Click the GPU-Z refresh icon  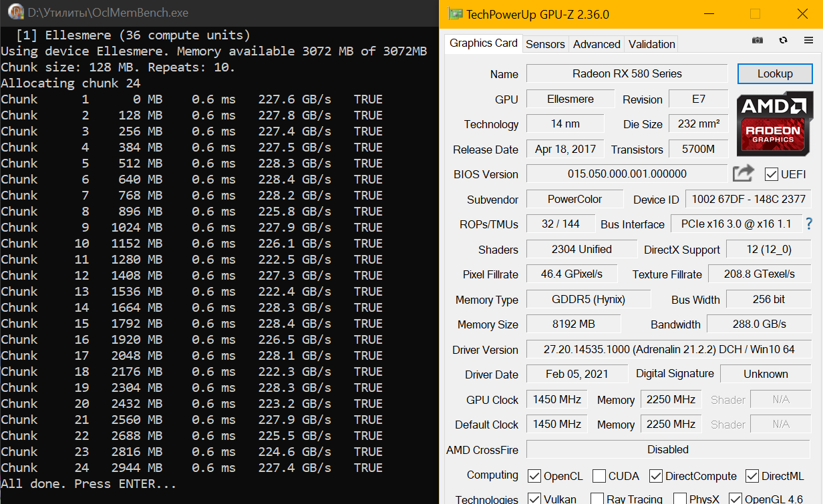pyautogui.click(x=783, y=40)
